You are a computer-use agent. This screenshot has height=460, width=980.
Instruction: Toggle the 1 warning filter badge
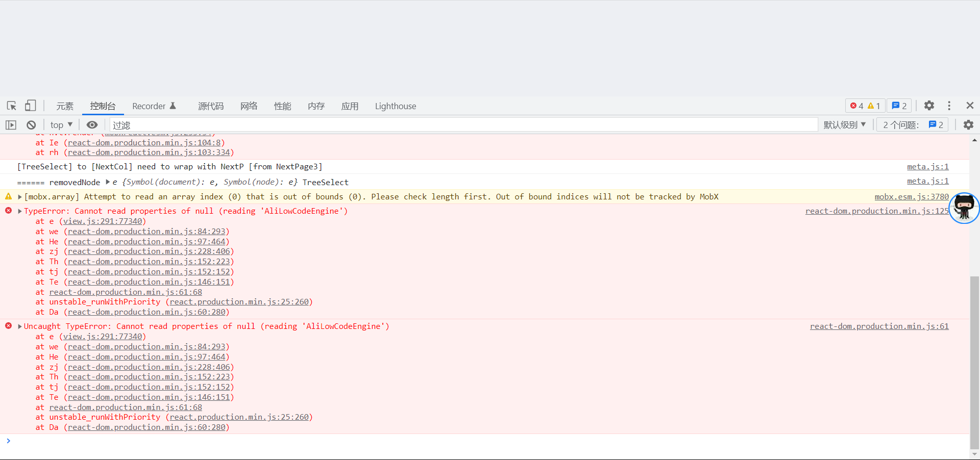point(874,106)
